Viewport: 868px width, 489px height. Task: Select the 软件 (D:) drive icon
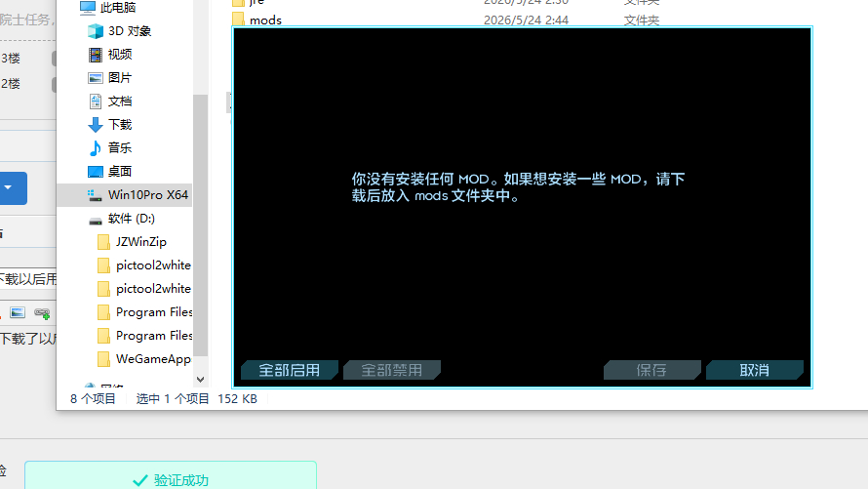point(96,221)
